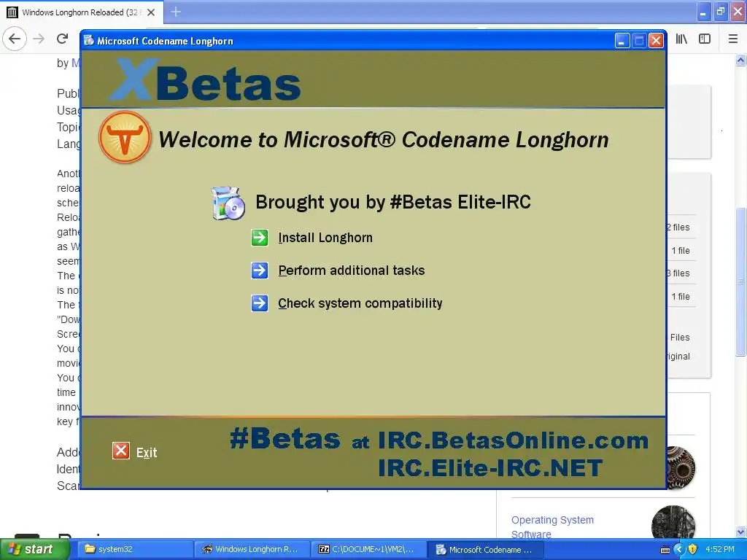Click the browser scrollbar down arrow
This screenshot has width=747, height=560.
740,532
